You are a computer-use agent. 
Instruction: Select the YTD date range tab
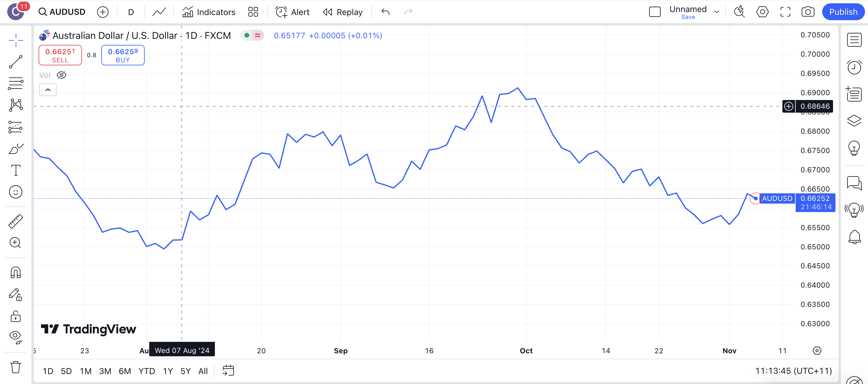[x=146, y=371]
